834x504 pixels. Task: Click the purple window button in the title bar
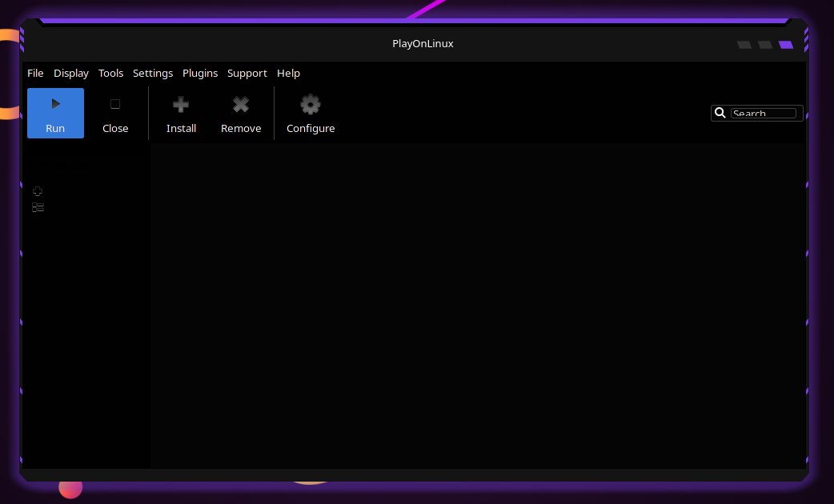click(x=786, y=45)
